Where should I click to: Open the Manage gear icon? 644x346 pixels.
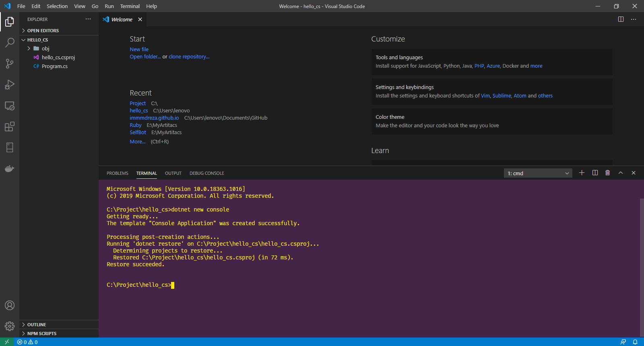click(x=10, y=326)
